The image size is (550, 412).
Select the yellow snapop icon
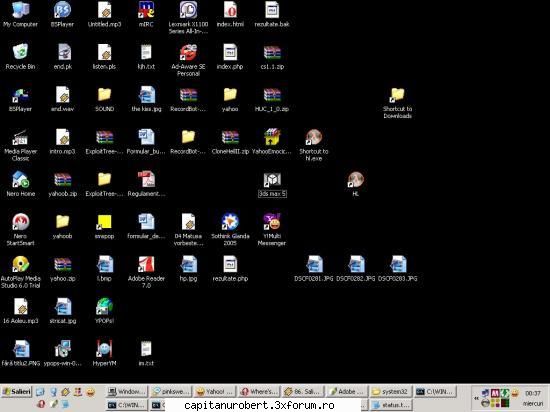click(105, 222)
